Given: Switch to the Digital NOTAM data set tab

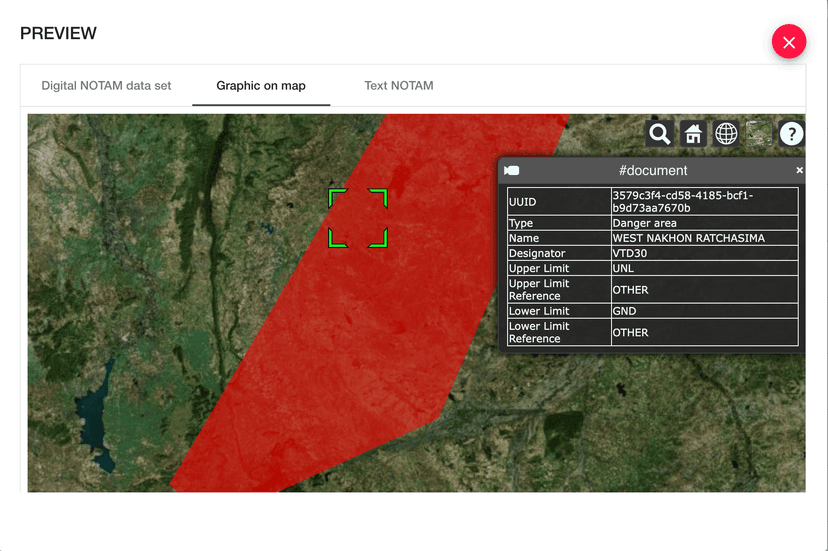Looking at the screenshot, I should [106, 86].
